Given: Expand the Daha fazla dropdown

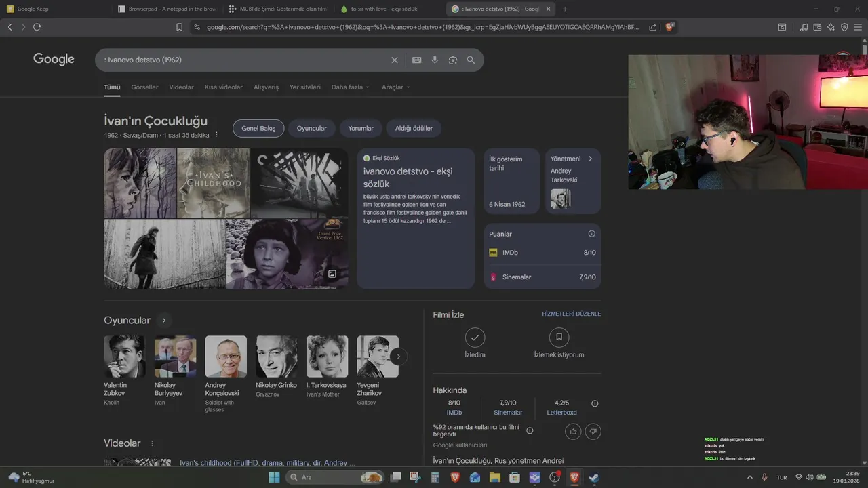Looking at the screenshot, I should [350, 87].
